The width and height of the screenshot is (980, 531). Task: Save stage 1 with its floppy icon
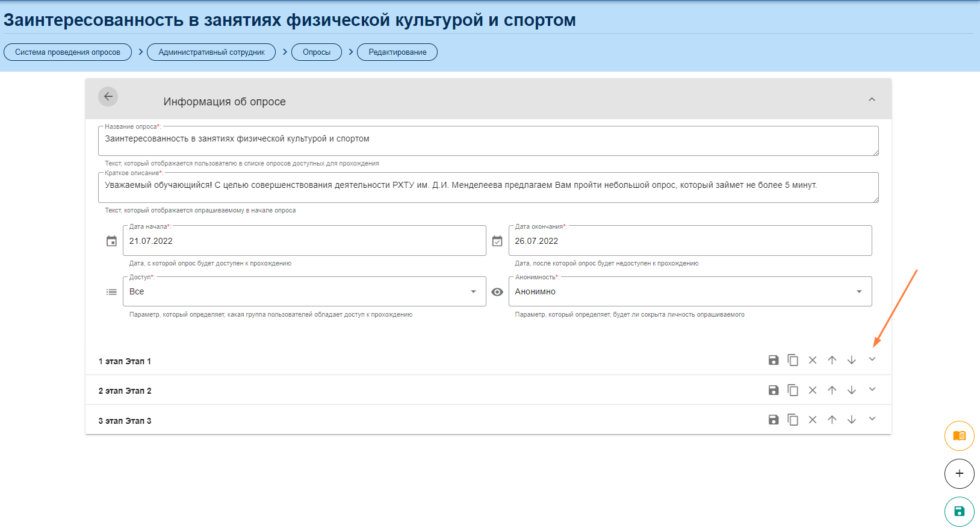[774, 360]
